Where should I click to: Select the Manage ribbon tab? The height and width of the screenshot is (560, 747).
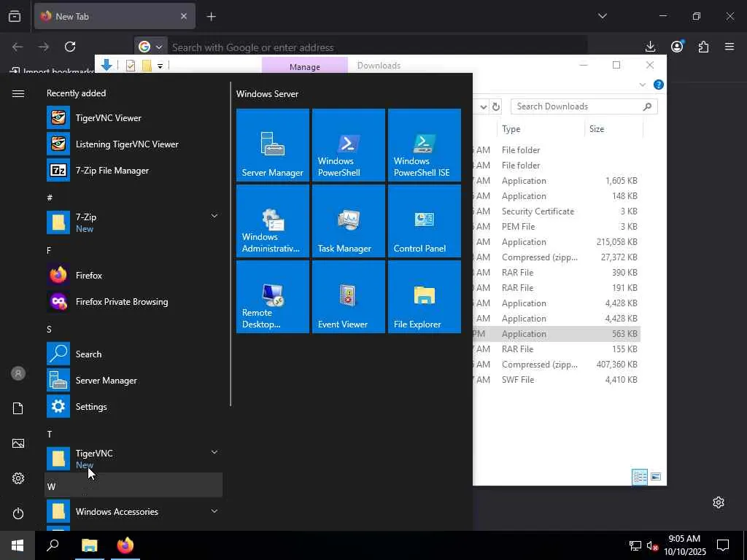305,66
